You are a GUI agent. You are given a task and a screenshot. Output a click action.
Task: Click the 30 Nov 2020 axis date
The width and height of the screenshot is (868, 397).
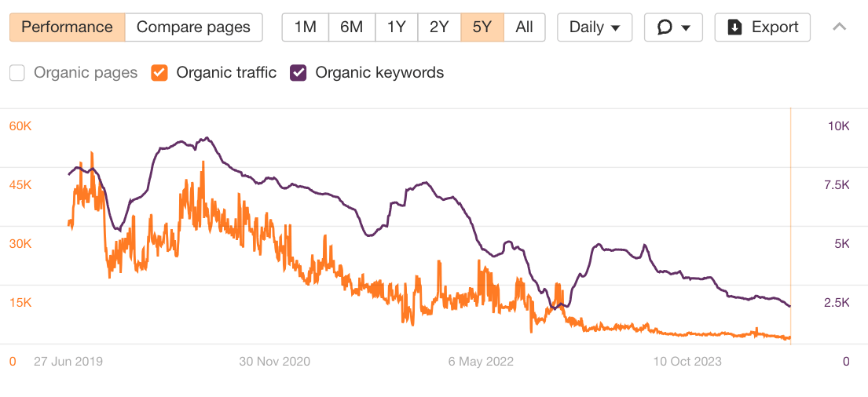(x=274, y=362)
